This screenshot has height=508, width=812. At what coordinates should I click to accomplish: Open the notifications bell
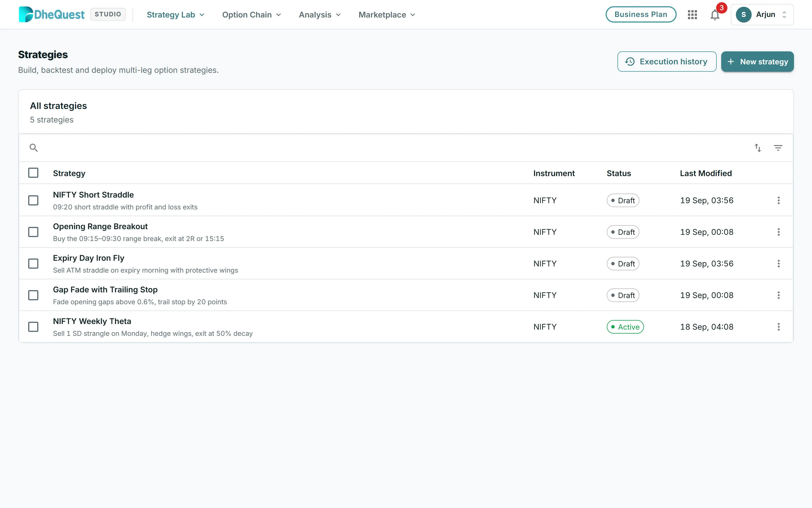pyautogui.click(x=715, y=15)
